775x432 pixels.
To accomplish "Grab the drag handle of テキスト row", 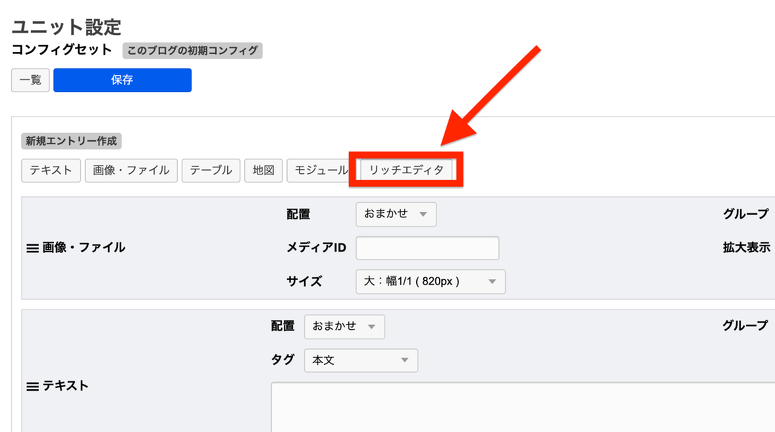I will pyautogui.click(x=32, y=386).
